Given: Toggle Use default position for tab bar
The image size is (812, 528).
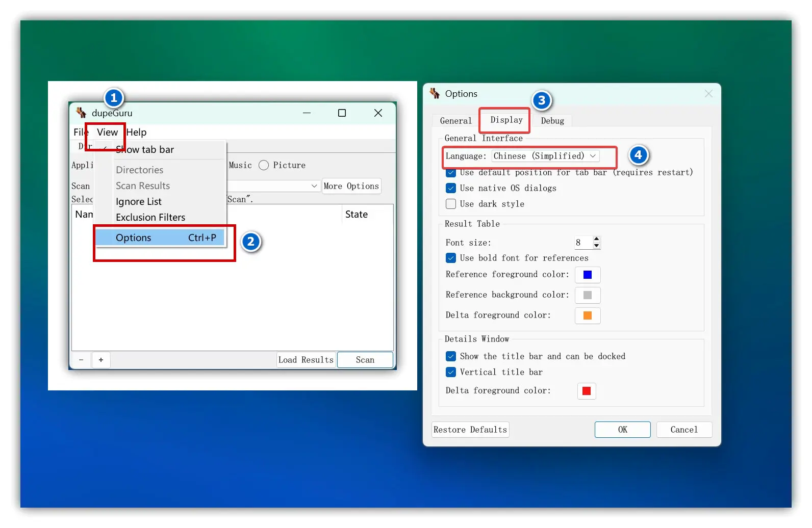Looking at the screenshot, I should [x=451, y=173].
